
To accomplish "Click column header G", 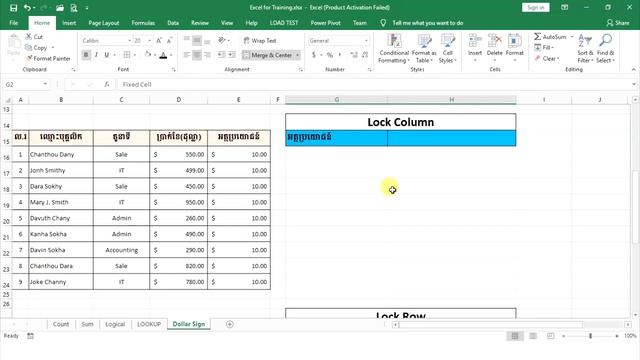I will [336, 100].
